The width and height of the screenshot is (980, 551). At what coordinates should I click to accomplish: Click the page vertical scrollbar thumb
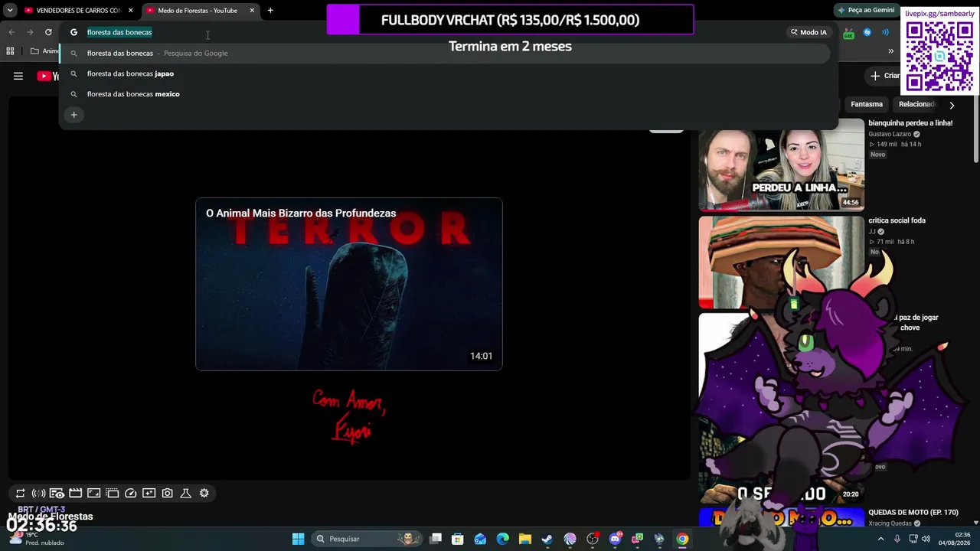975,130
